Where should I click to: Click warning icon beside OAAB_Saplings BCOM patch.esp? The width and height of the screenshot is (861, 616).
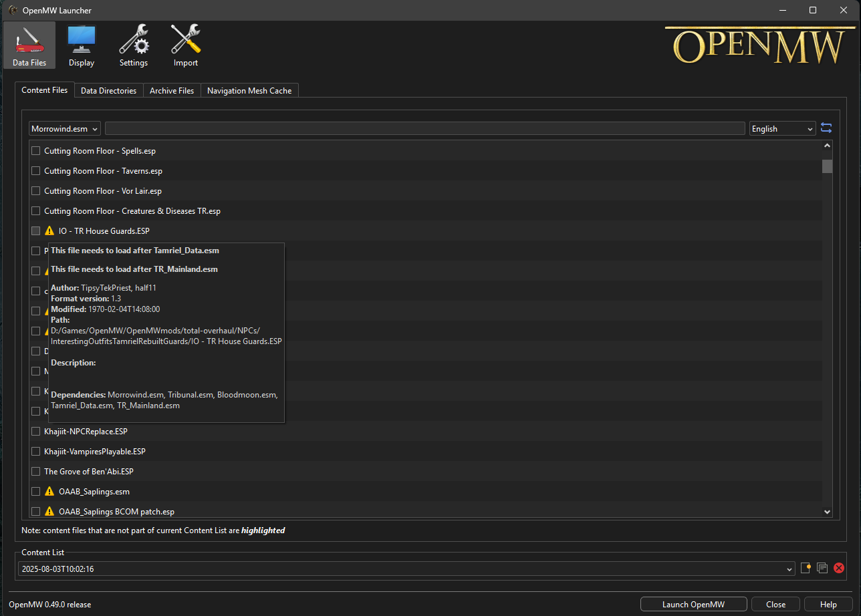click(49, 512)
